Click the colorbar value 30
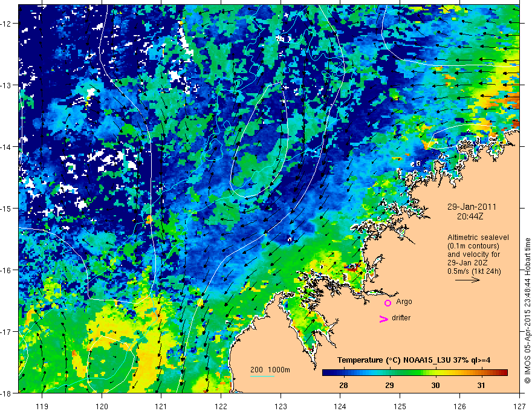Screen dimensions: 532x411 [x=435, y=385]
